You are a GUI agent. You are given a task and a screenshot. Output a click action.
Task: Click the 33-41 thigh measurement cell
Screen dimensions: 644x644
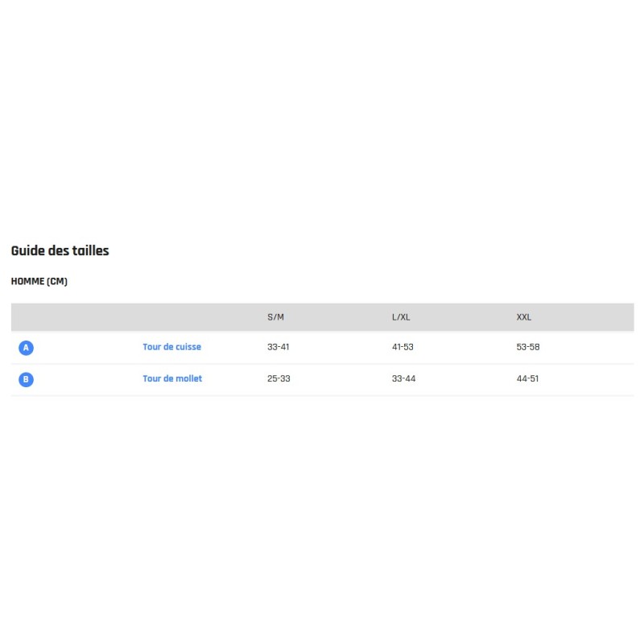[x=278, y=347]
